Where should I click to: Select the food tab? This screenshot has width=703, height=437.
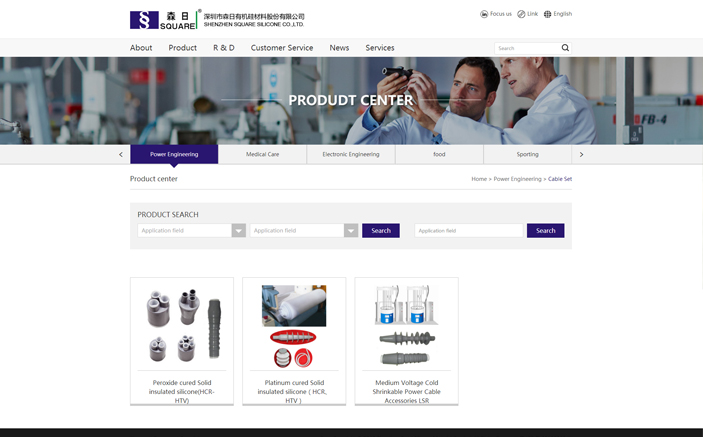439,154
